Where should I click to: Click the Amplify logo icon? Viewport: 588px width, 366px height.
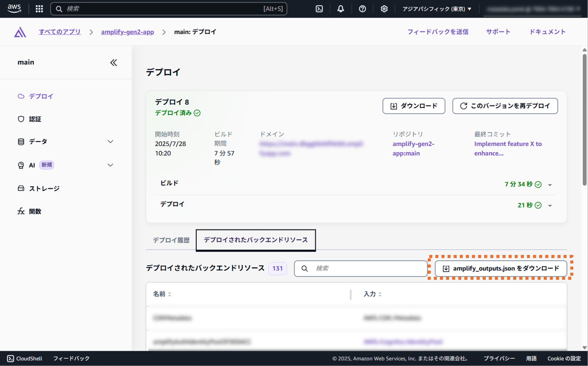tap(20, 32)
